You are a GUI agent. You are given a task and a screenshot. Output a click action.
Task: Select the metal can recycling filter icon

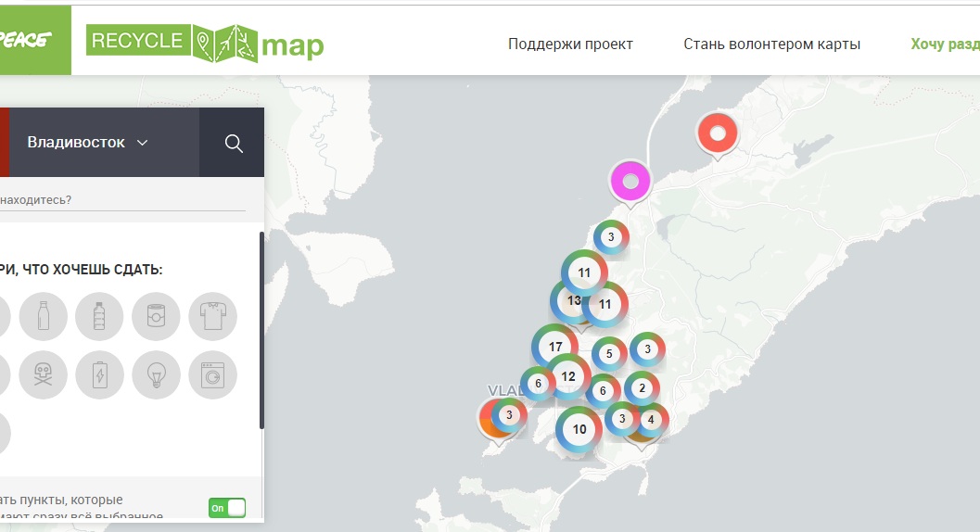[157, 316]
